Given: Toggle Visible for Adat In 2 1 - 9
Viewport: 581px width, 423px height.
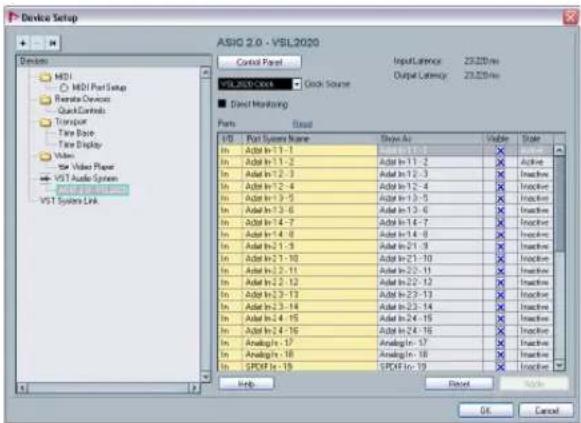Looking at the screenshot, I should 500,247.
